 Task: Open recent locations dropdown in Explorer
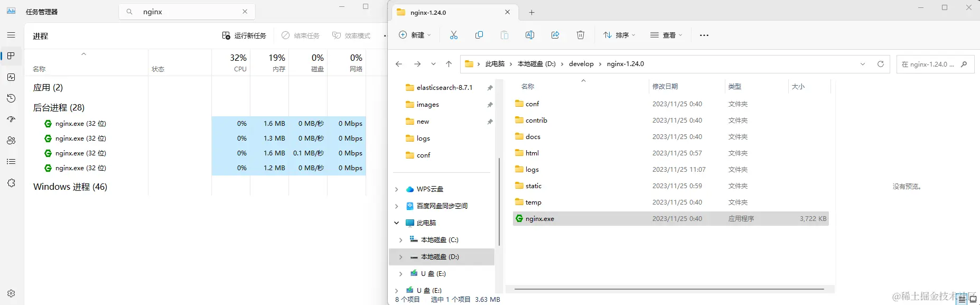coord(433,64)
